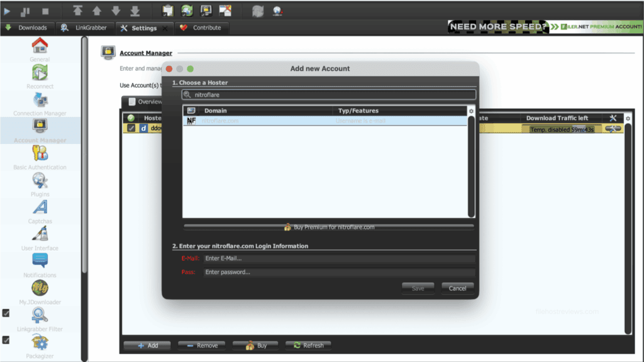Image resolution: width=644 pixels, height=362 pixels.
Task: Toggle clipboard observer icon in toolbar
Action: pyautogui.click(x=167, y=11)
